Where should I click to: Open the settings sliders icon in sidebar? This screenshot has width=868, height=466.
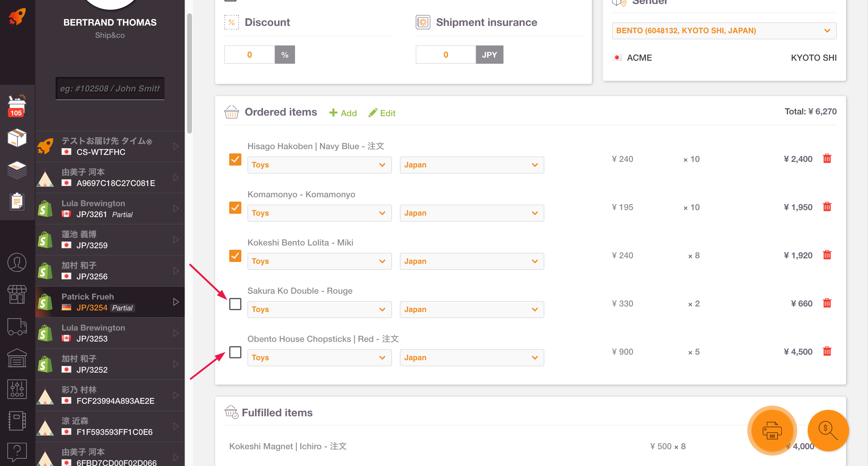tap(17, 389)
